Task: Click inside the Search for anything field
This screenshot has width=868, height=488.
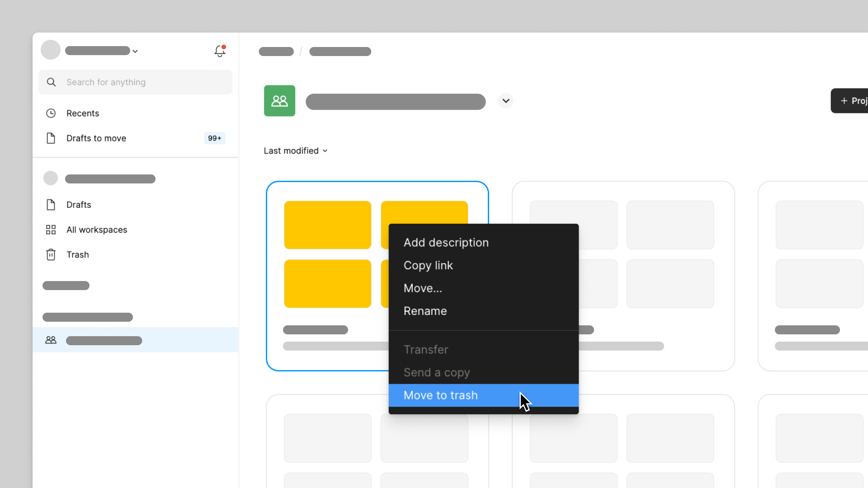Action: 136,82
